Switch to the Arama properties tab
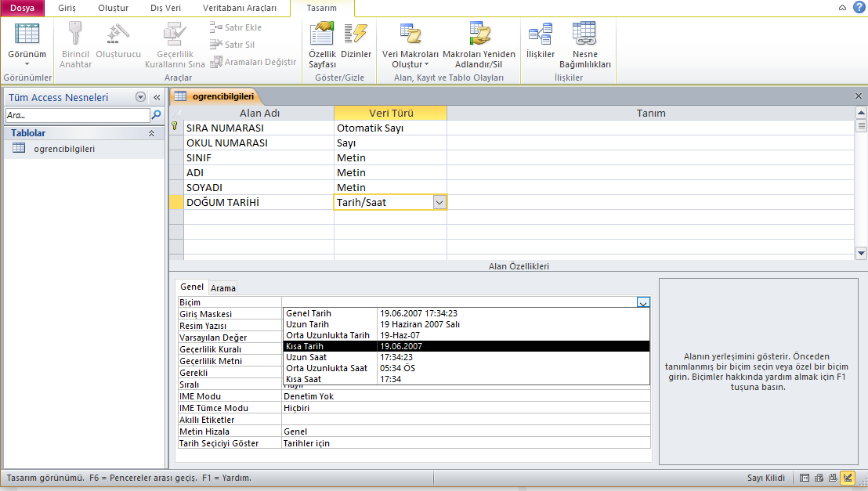This screenshot has height=491, width=868. [x=223, y=288]
